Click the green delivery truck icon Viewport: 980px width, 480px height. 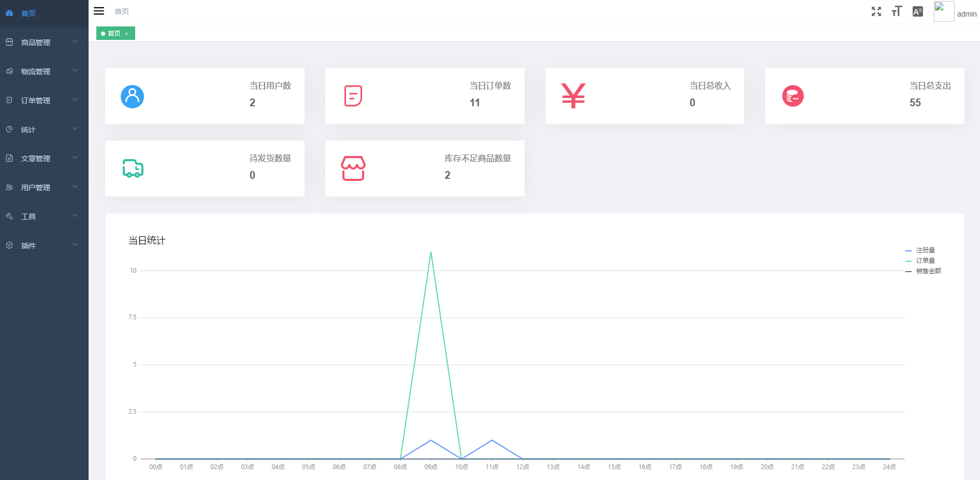133,168
